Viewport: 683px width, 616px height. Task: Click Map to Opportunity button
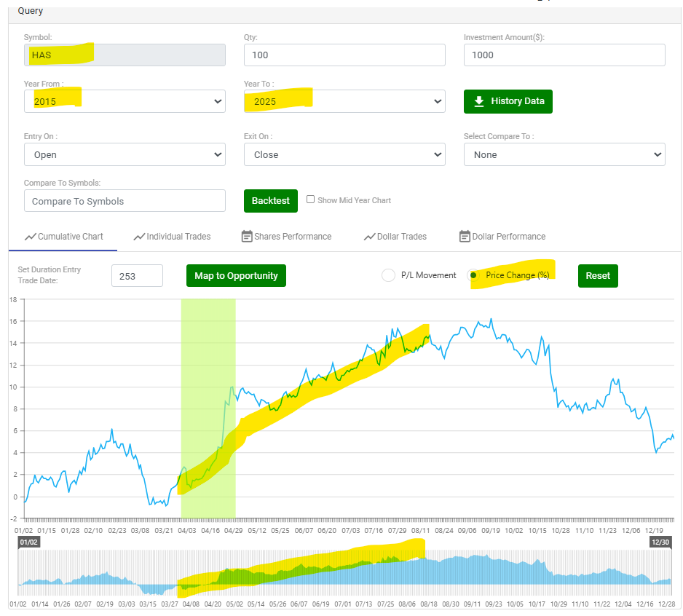point(236,276)
